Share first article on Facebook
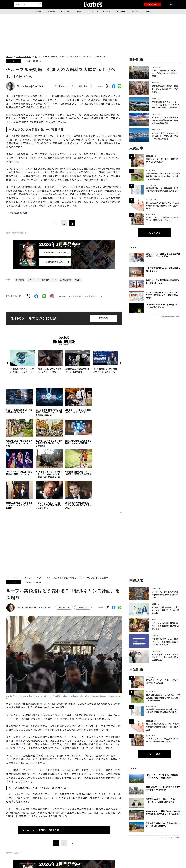 tap(113, 86)
